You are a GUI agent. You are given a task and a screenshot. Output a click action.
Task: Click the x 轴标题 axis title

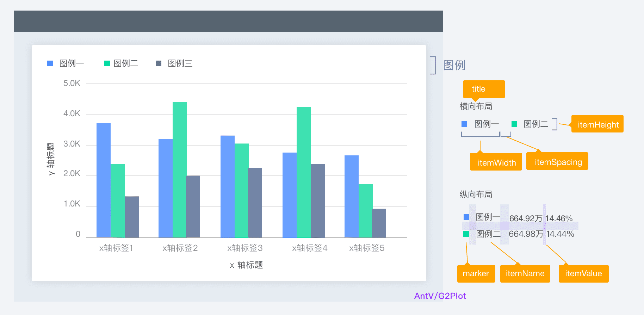tap(246, 265)
